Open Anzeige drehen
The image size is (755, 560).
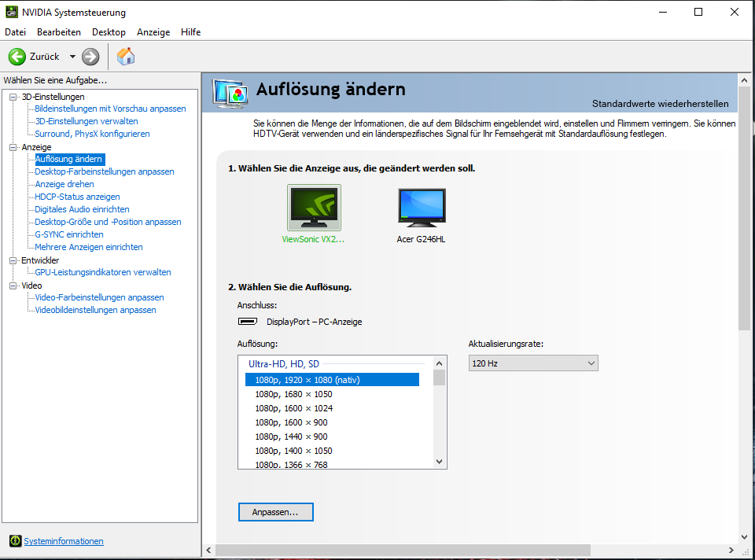point(64,184)
